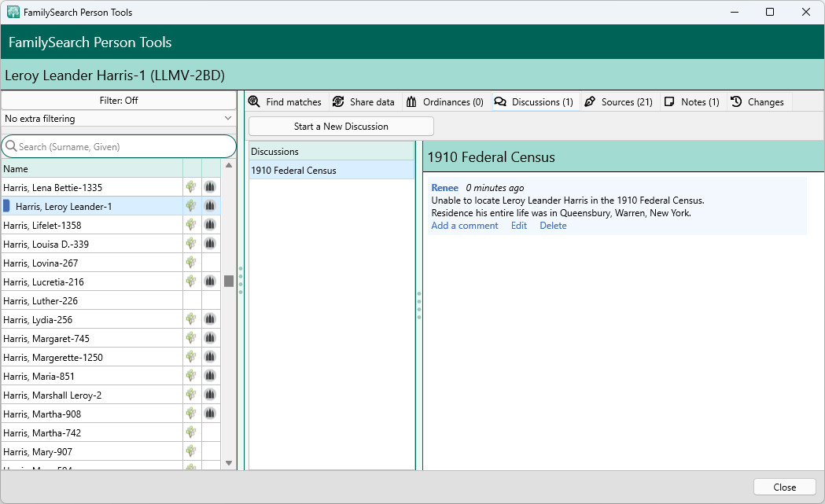The width and height of the screenshot is (825, 504).
Task: Click Start a New Discussion button
Action: [341, 127]
